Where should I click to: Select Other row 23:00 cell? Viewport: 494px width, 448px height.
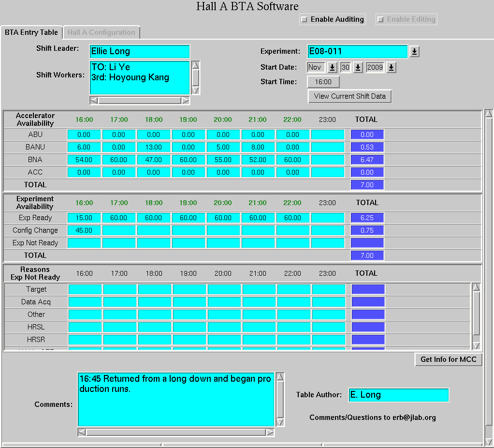tap(329, 314)
